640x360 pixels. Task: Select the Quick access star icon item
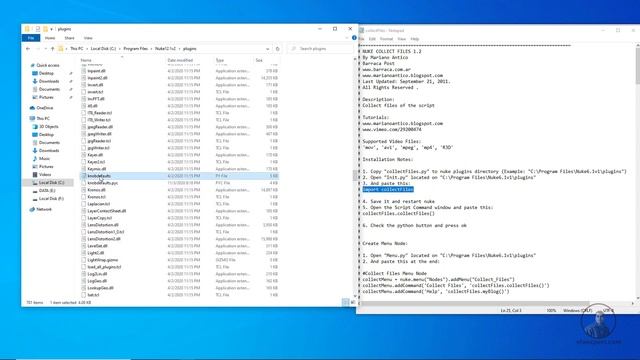(x=44, y=65)
